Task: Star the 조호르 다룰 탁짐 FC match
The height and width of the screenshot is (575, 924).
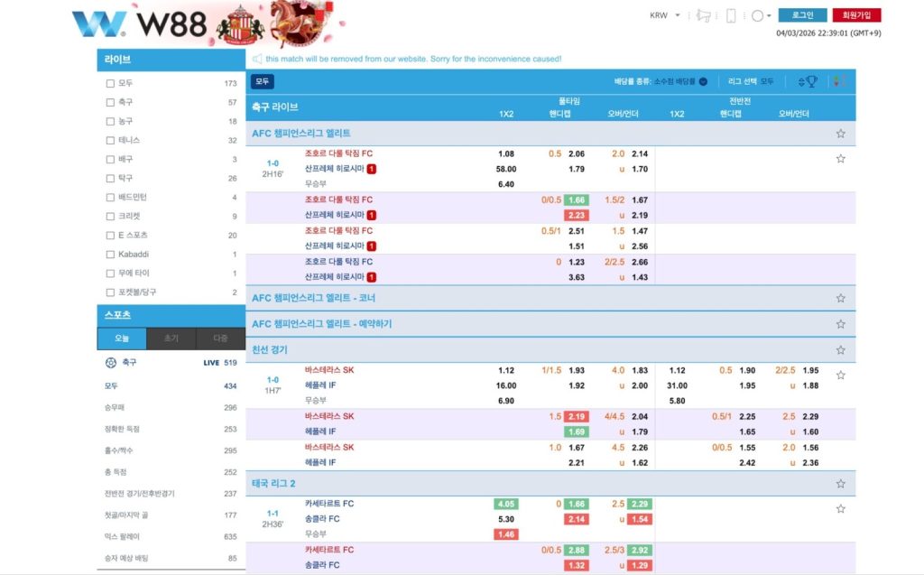Action: [x=841, y=159]
